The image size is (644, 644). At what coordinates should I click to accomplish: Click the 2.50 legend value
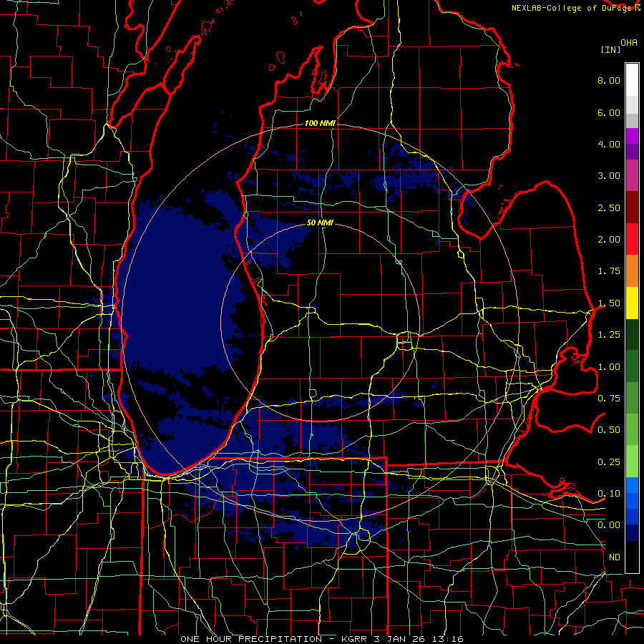[609, 208]
